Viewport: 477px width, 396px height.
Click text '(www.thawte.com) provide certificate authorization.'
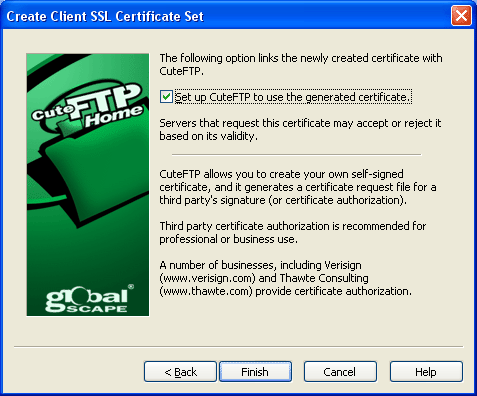[x=286, y=291]
